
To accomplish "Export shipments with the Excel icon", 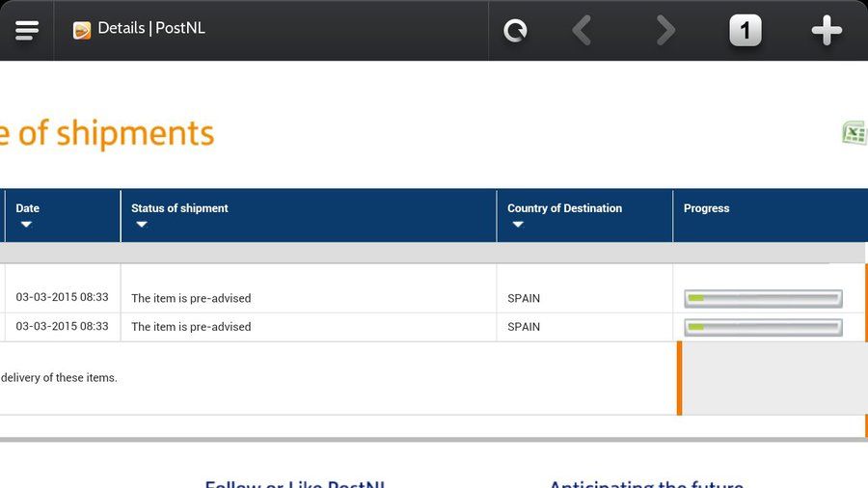I will [854, 133].
